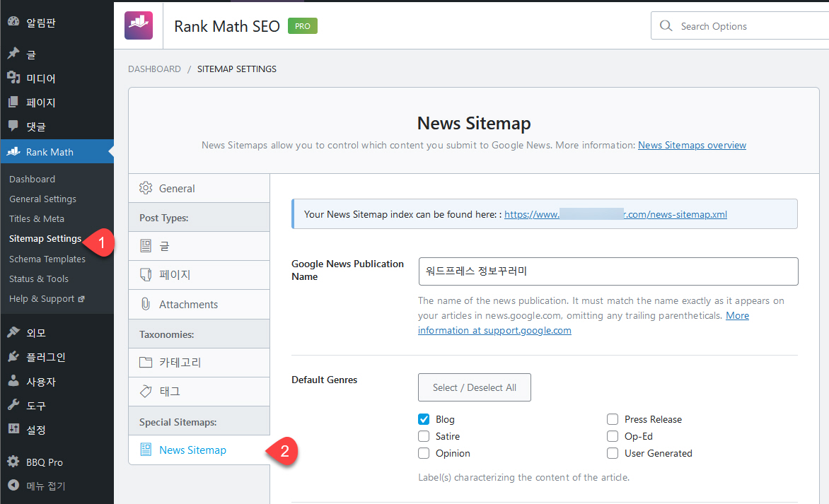Click the 메뉴 접기 collapse menu label
829x504 pixels.
46,486
